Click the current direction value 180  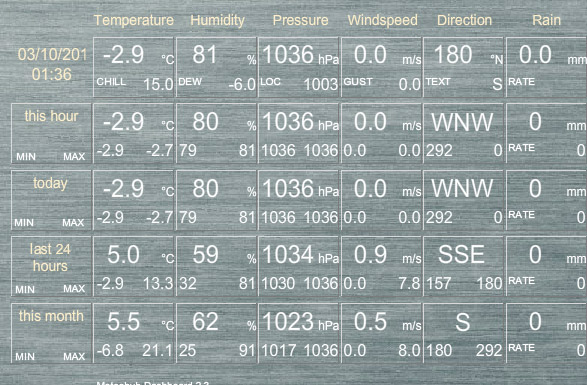point(453,55)
